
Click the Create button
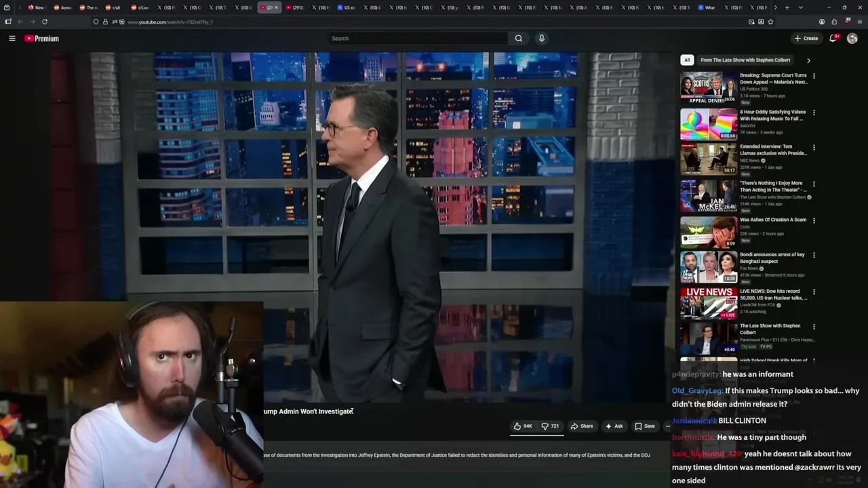pos(806,39)
